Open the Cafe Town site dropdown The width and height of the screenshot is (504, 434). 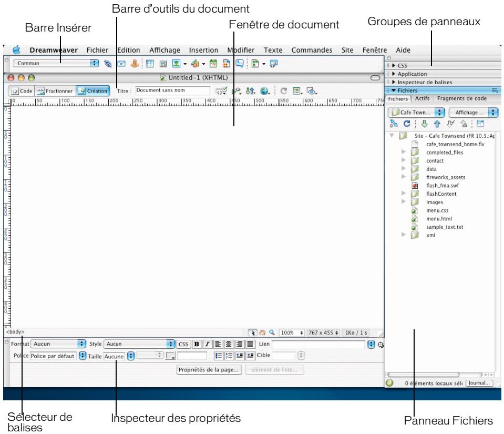(x=416, y=112)
